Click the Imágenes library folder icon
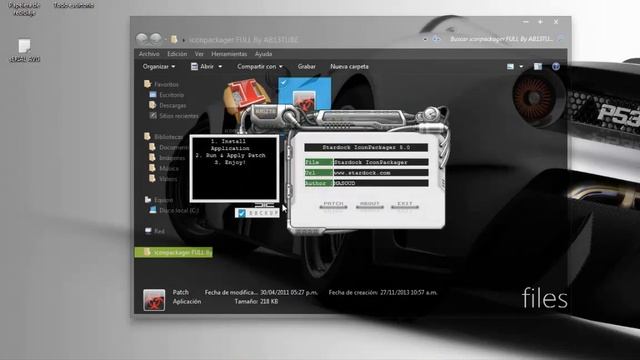This screenshot has height=360, width=640. [x=153, y=158]
